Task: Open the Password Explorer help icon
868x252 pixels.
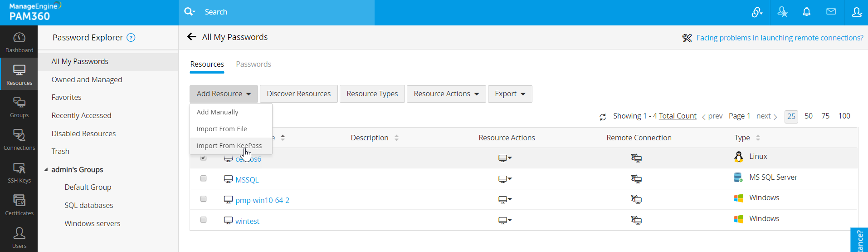Action: coord(131,38)
